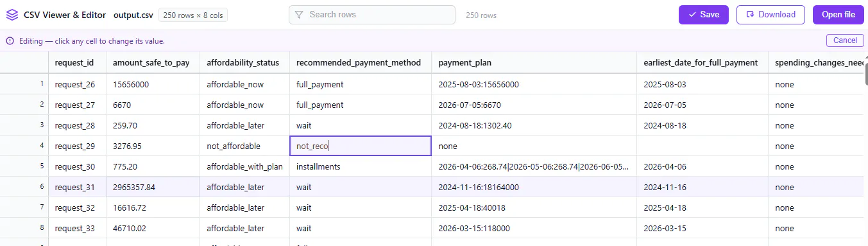868x246 pixels.
Task: Click the 250 rows × 8 cols badge
Action: click(192, 15)
